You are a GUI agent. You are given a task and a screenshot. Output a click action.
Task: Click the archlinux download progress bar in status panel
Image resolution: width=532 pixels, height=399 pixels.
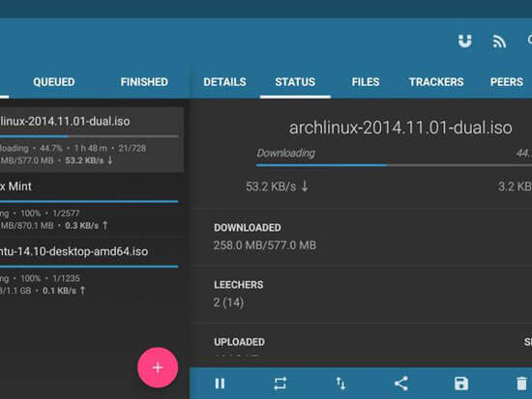point(394,165)
